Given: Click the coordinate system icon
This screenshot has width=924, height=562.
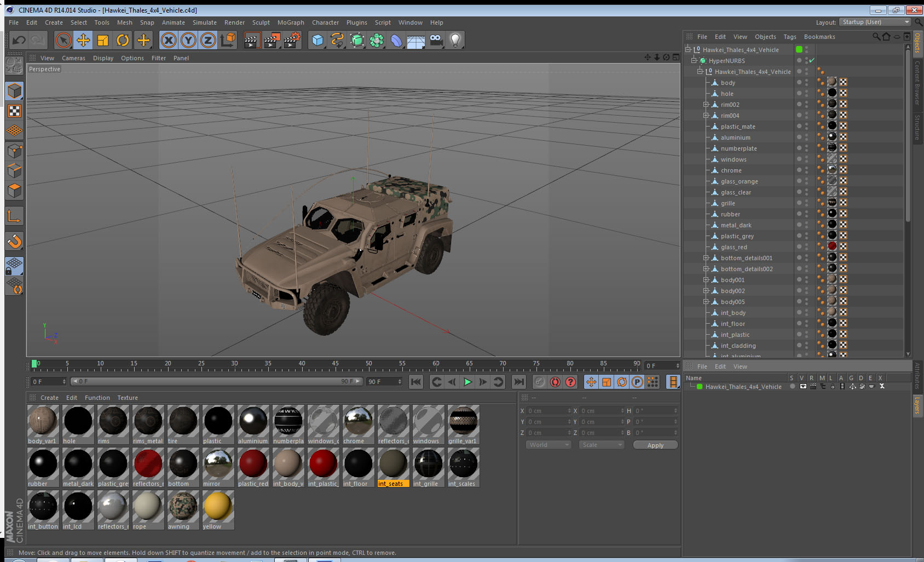Looking at the screenshot, I should point(228,40).
